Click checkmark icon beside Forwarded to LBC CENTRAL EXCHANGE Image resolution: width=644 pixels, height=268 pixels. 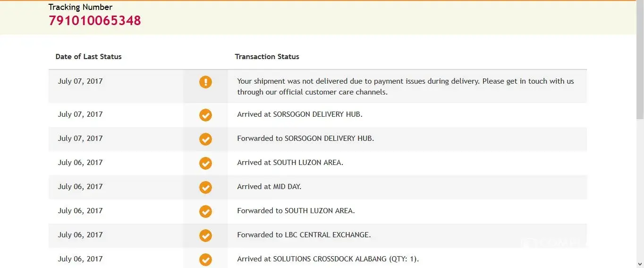(x=205, y=235)
